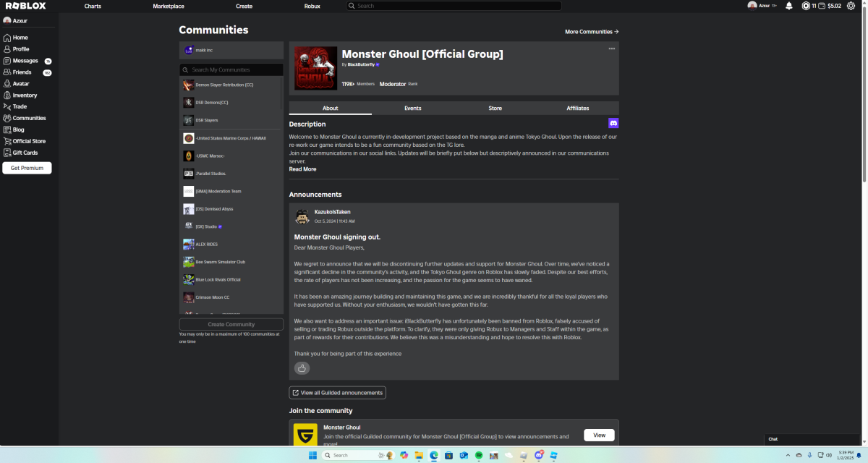Click the View button for Guilded community

pyautogui.click(x=600, y=436)
